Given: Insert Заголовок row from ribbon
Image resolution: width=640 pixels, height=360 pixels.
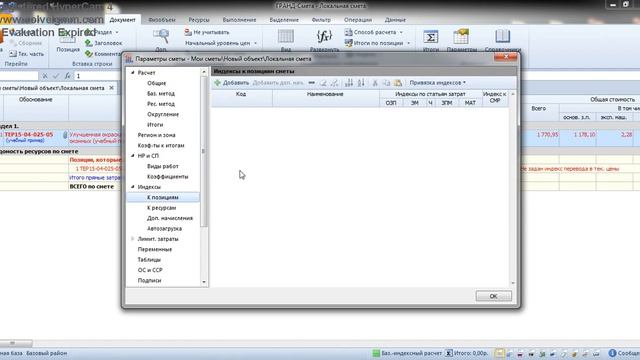Looking at the screenshot, I should point(104,43).
